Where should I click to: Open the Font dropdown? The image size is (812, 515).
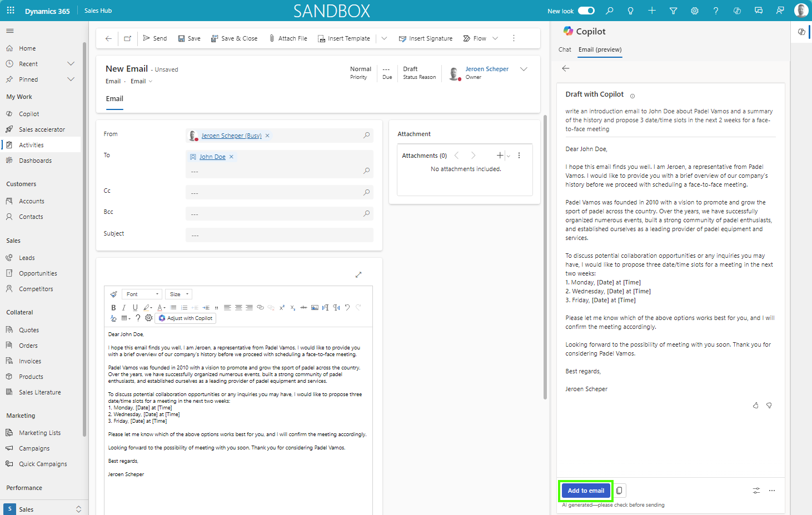tap(142, 294)
